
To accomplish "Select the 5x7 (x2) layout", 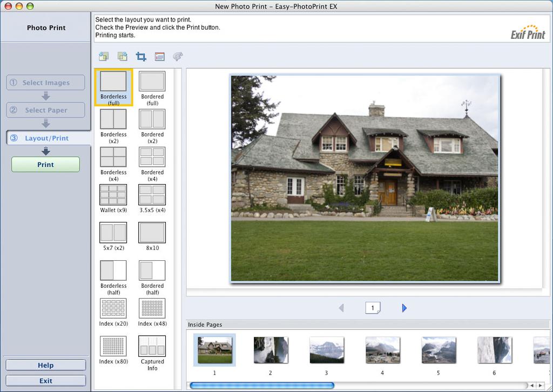I will (113, 236).
